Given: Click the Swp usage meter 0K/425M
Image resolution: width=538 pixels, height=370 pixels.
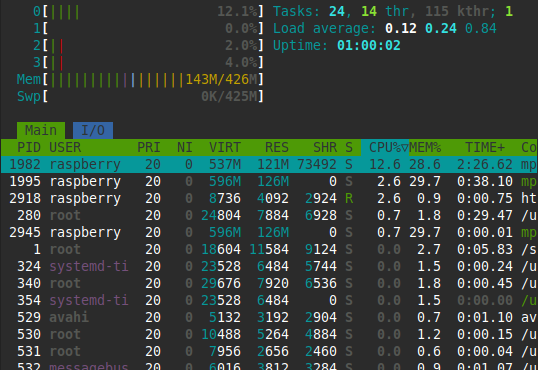Looking at the screenshot, I should 140,96.
